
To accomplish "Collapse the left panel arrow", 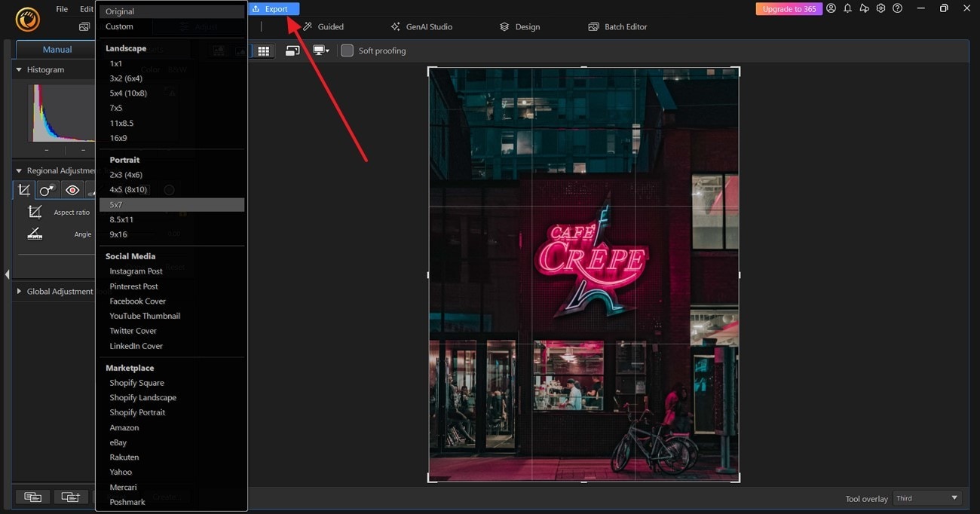I will (7, 274).
